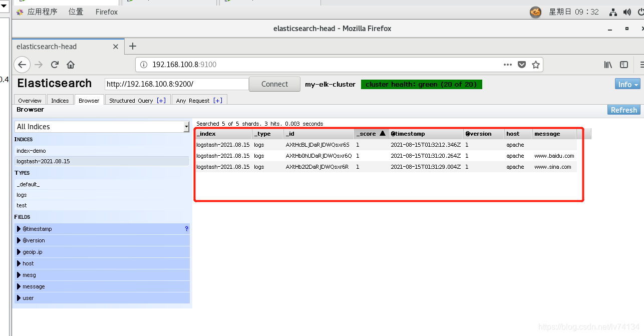Open page actions three-dot menu
Viewport: 644px width, 336px height.
tap(508, 65)
